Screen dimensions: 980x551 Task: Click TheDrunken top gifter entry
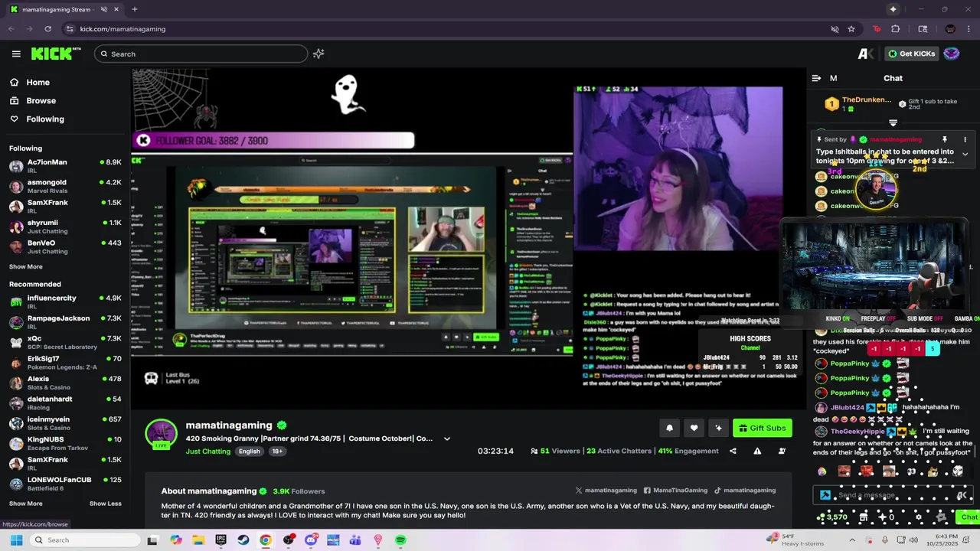pyautogui.click(x=857, y=103)
